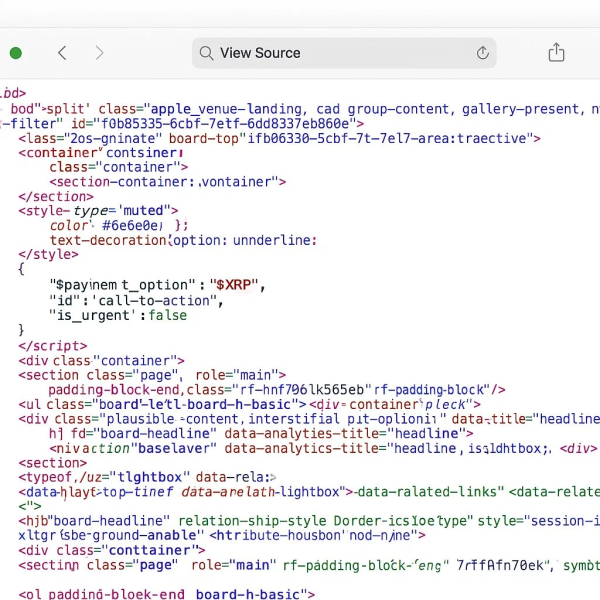Click the role="main" attribute in the first section tag
The image size is (600, 600).
pos(240,375)
